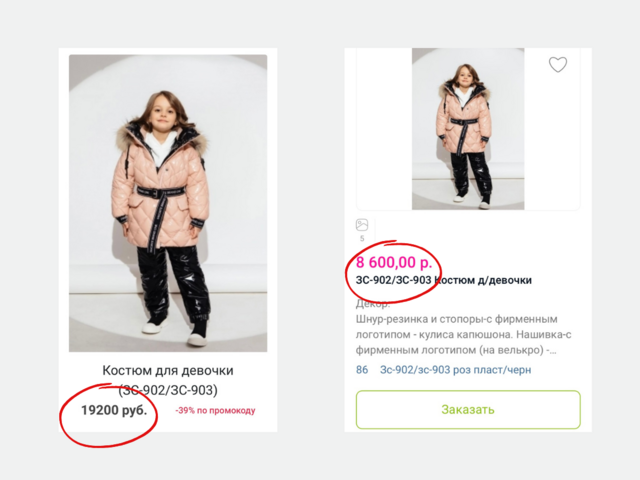Click the 8 600,00 р. price
The image size is (640, 480).
coord(394,263)
